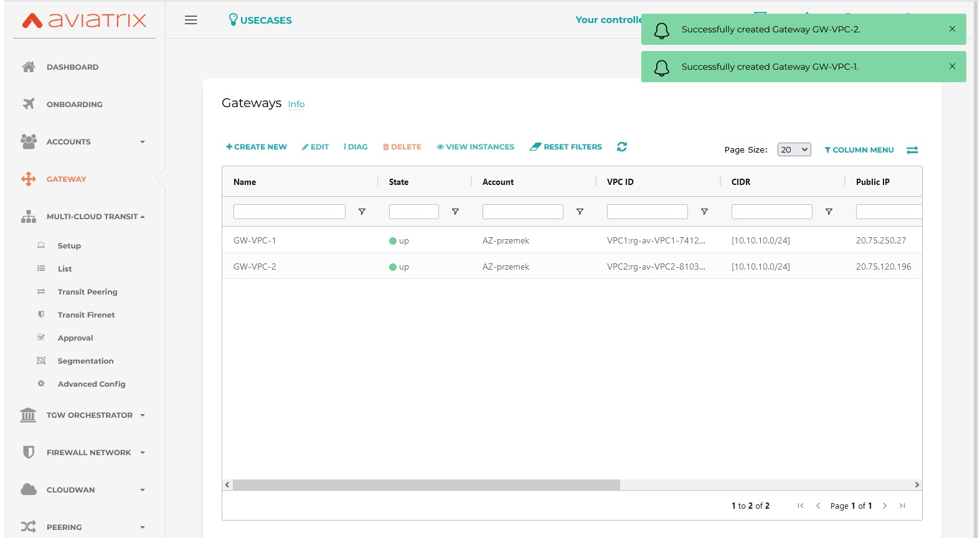980x538 pixels.
Task: Click the CIDR column filter icon
Action: 829,212
